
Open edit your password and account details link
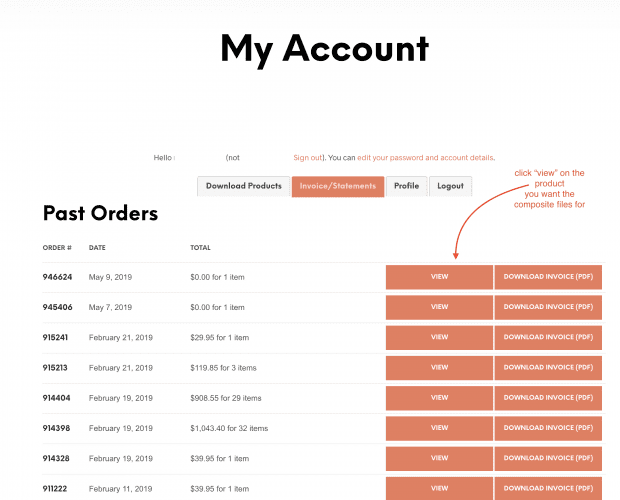click(x=425, y=158)
